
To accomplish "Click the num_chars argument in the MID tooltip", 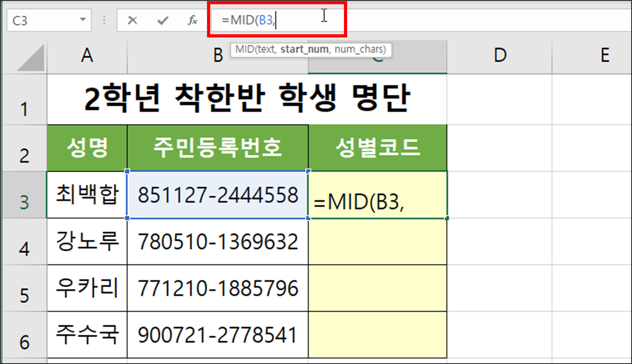I will click(x=358, y=49).
